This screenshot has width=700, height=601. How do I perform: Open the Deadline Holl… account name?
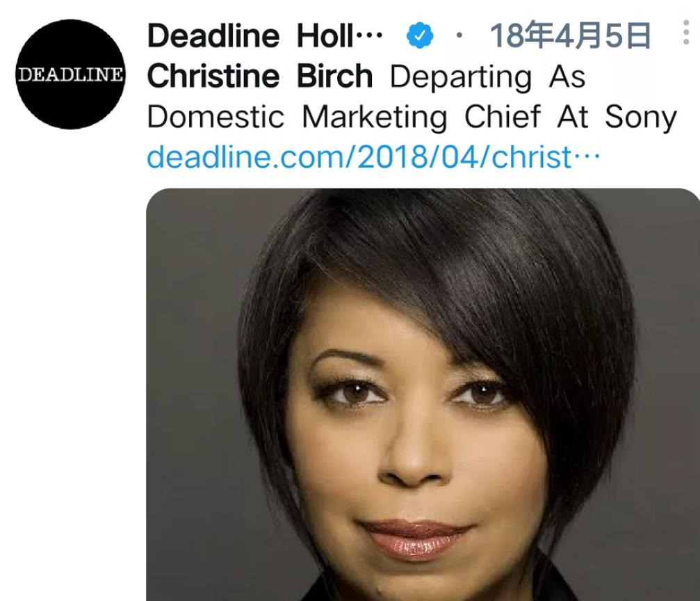pos(265,35)
